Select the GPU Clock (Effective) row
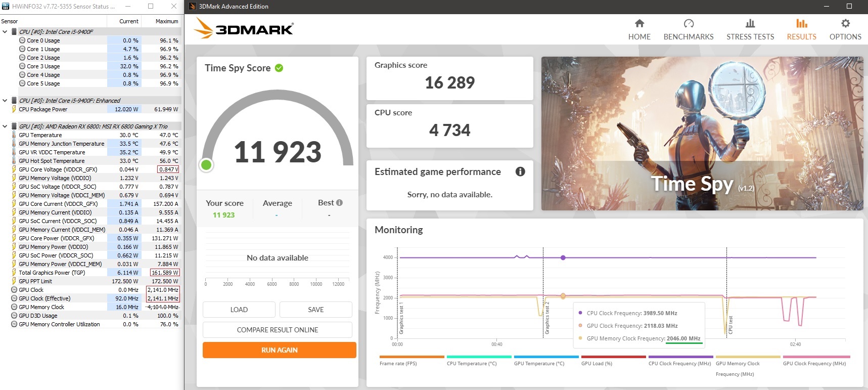Screen dimensions: 868x390 pyautogui.click(x=91, y=298)
